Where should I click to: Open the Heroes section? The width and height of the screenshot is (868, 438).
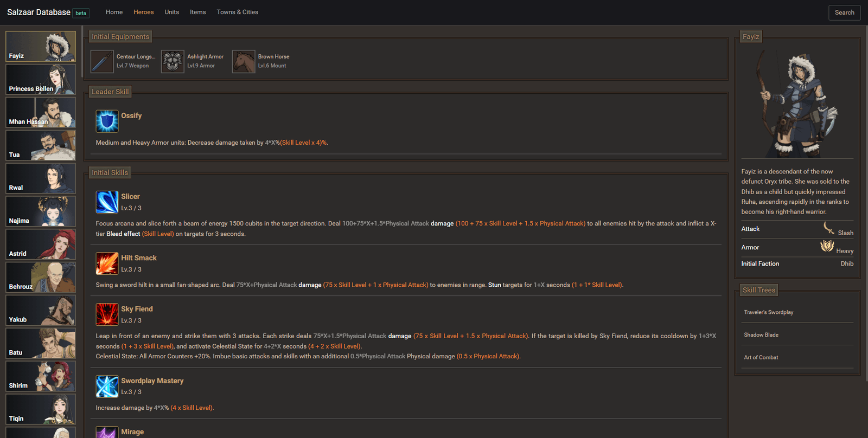(144, 12)
